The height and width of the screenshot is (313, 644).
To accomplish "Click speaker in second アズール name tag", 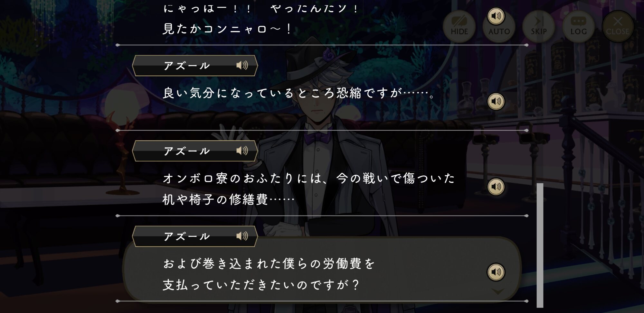I will coord(242,151).
